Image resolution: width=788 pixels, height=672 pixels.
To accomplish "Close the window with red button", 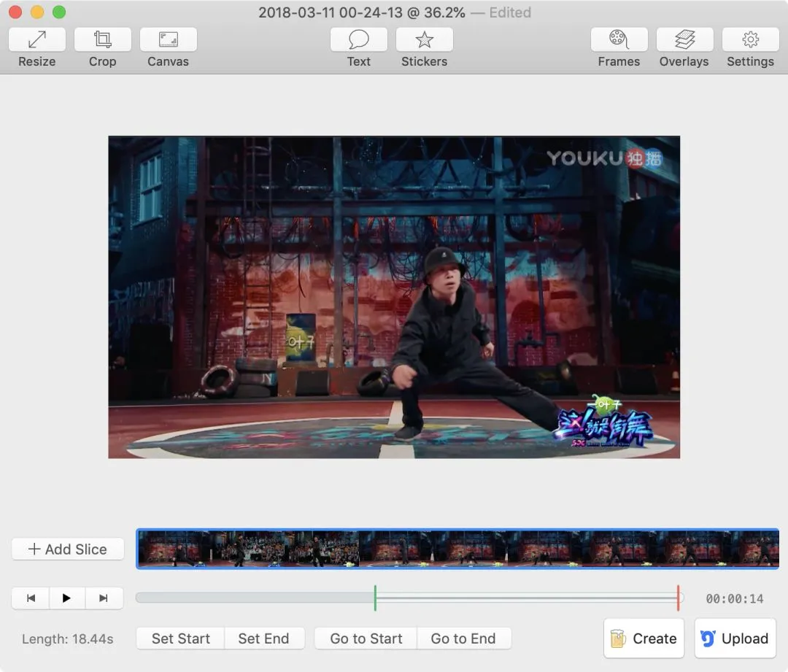I will pos(15,12).
